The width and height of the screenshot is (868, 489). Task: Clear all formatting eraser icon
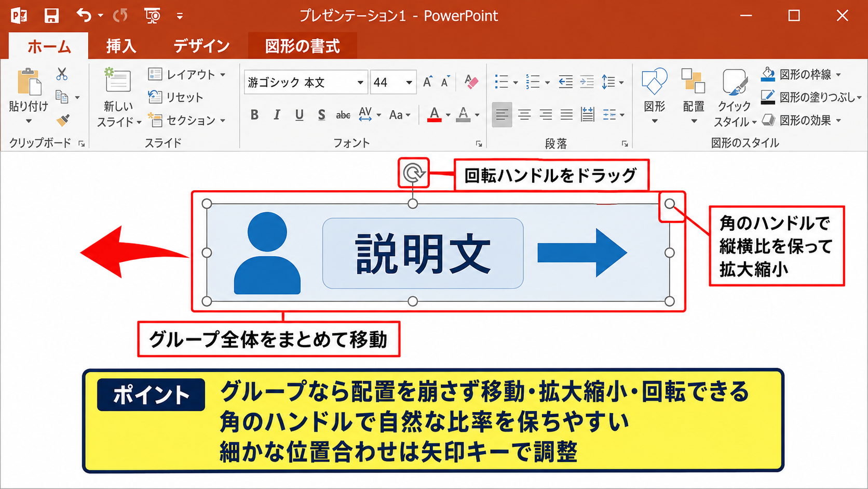coord(471,82)
